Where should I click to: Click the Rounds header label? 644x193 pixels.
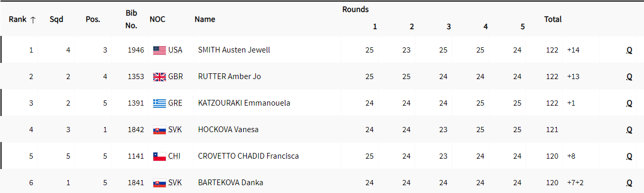pos(356,9)
